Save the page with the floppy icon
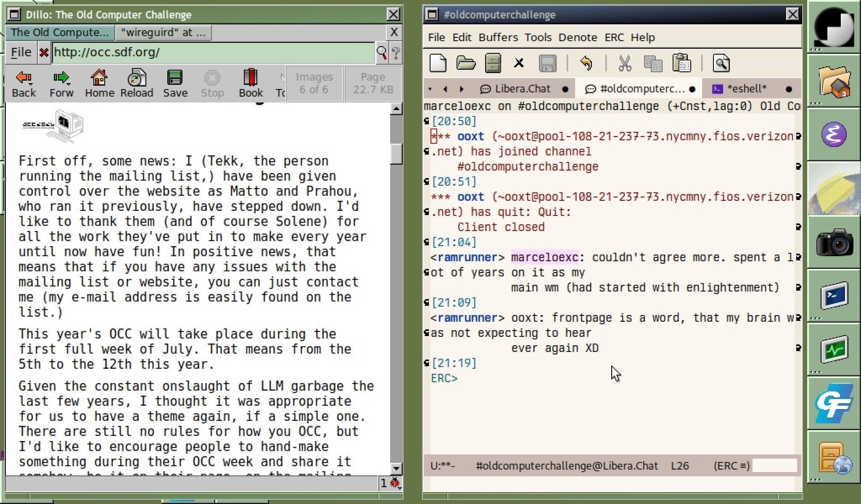 pyautogui.click(x=175, y=84)
